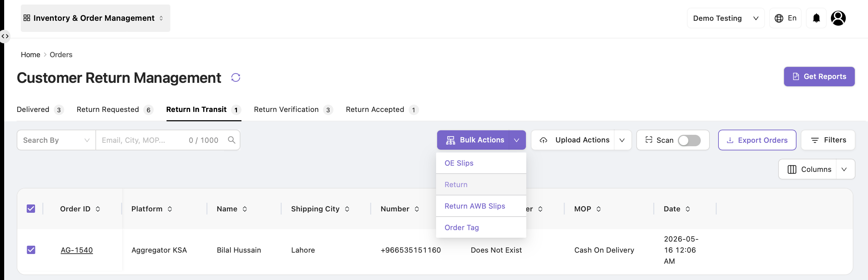
Task: Click the globe language icon
Action: [x=779, y=18]
